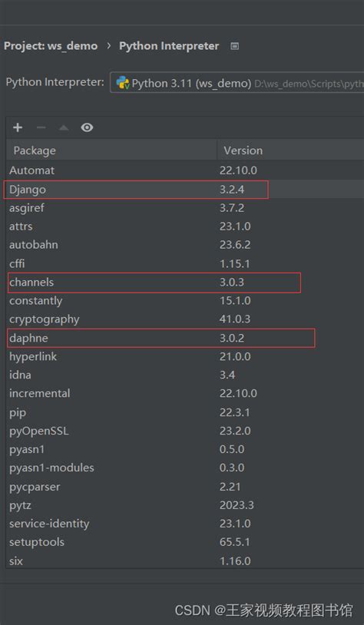Image resolution: width=364 pixels, height=625 pixels.
Task: Select the idna package row
Action: (x=185, y=375)
